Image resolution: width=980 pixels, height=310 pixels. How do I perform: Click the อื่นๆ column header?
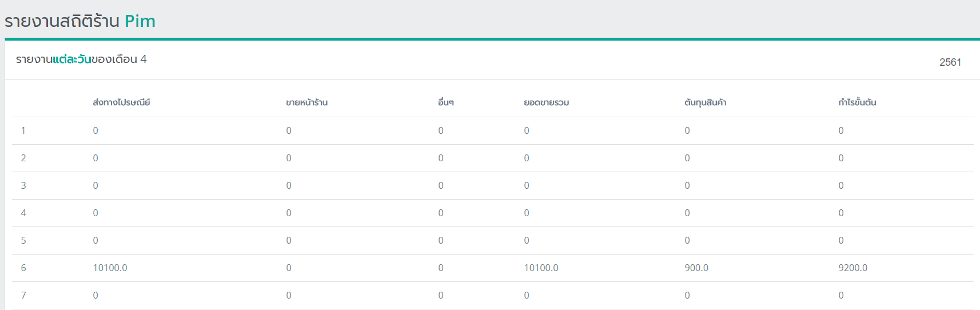pyautogui.click(x=445, y=103)
